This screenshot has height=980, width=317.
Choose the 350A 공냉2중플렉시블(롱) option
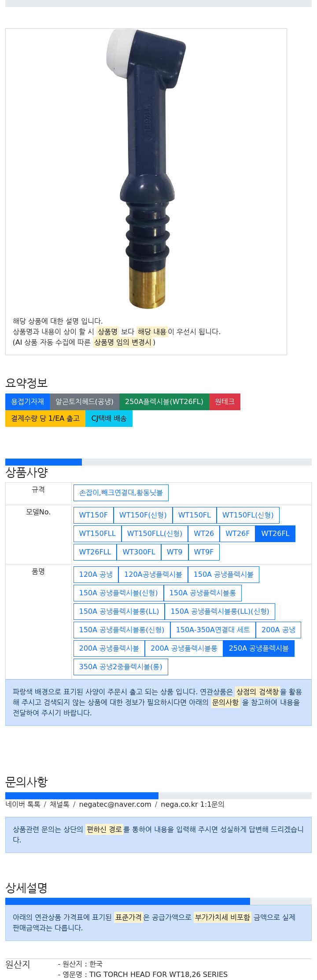coord(121,667)
